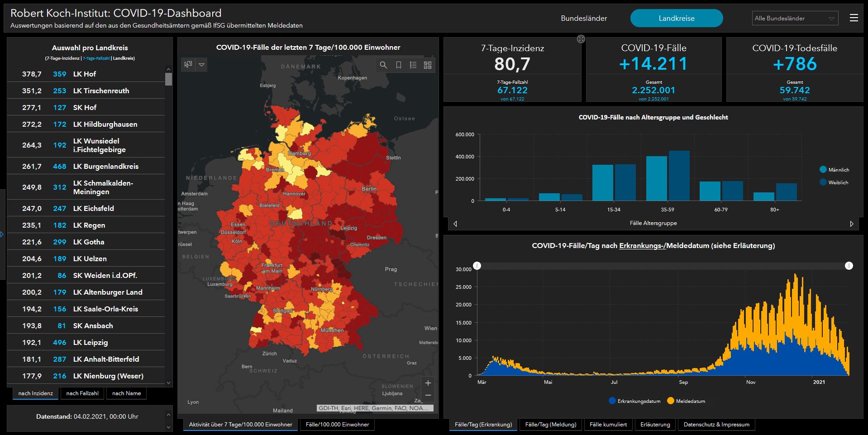Toggle the Weiblich series in legend

(834, 182)
